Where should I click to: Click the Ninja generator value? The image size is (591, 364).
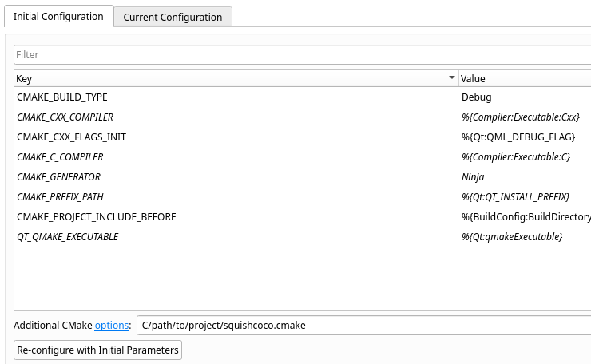point(474,177)
